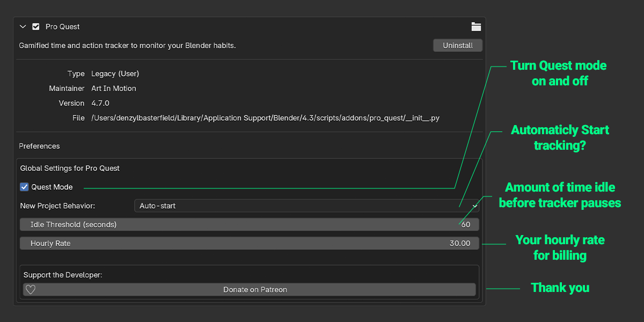Image resolution: width=644 pixels, height=322 pixels.
Task: Click the chevron arrow of Auto-start dropdown
Action: 474,206
